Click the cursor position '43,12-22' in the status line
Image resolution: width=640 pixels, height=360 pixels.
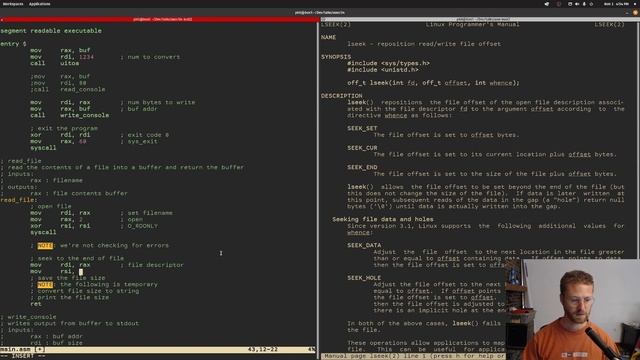262,349
